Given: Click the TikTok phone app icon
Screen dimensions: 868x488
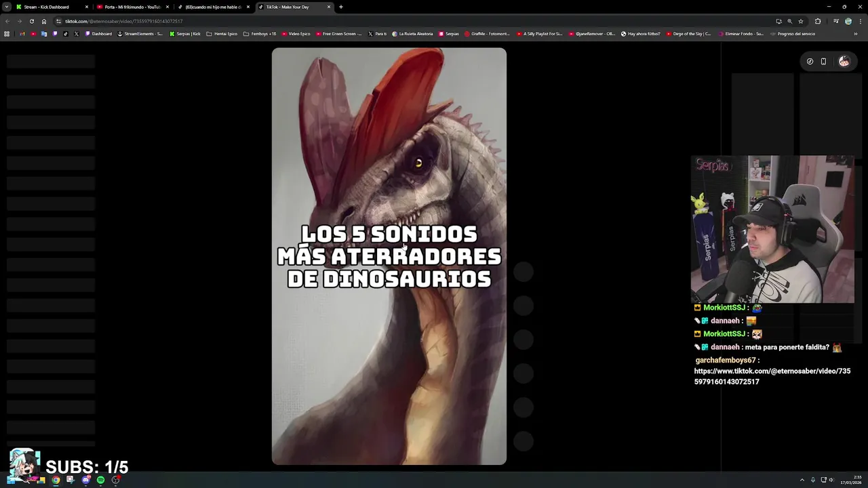Looking at the screenshot, I should 823,62.
